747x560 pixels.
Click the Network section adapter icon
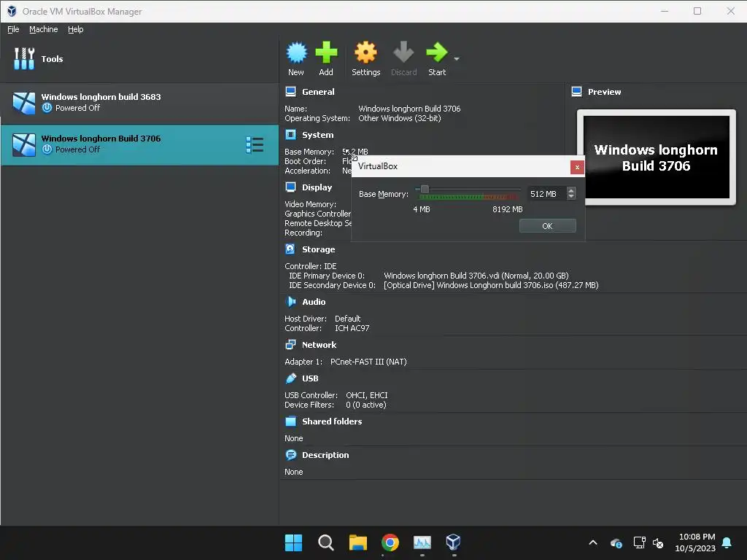[x=290, y=344]
